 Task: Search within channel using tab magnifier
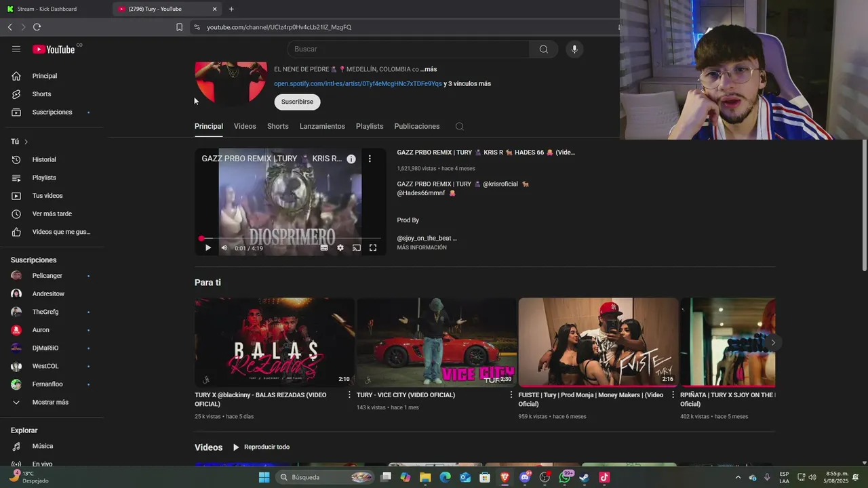(459, 126)
